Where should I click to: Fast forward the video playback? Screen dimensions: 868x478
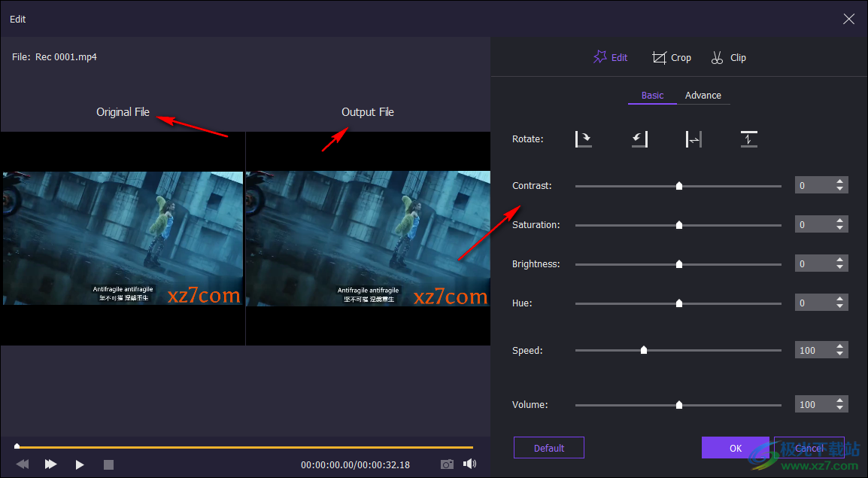[x=51, y=464]
